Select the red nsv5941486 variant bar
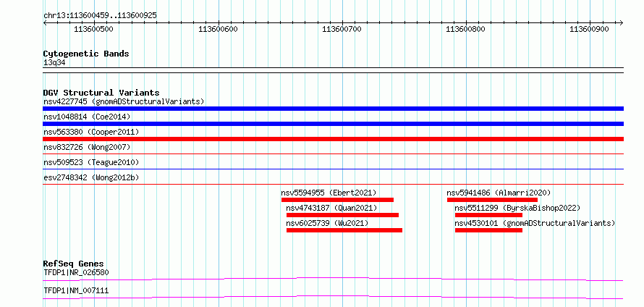This screenshot has width=644, height=307. (493, 200)
